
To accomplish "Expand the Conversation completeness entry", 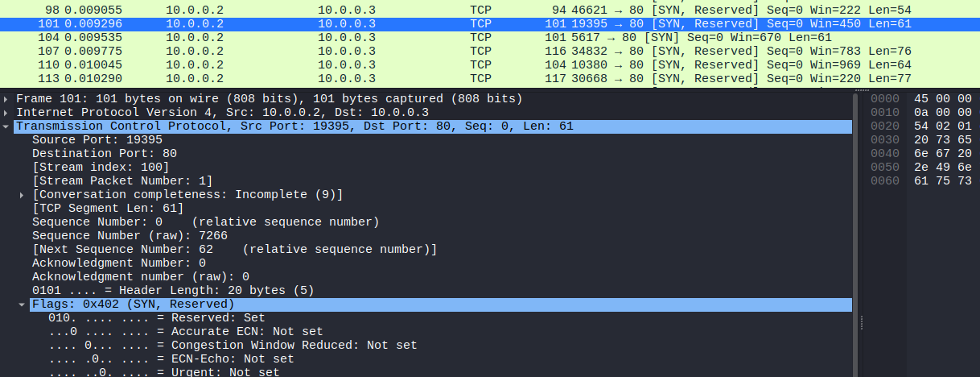I will point(23,195).
